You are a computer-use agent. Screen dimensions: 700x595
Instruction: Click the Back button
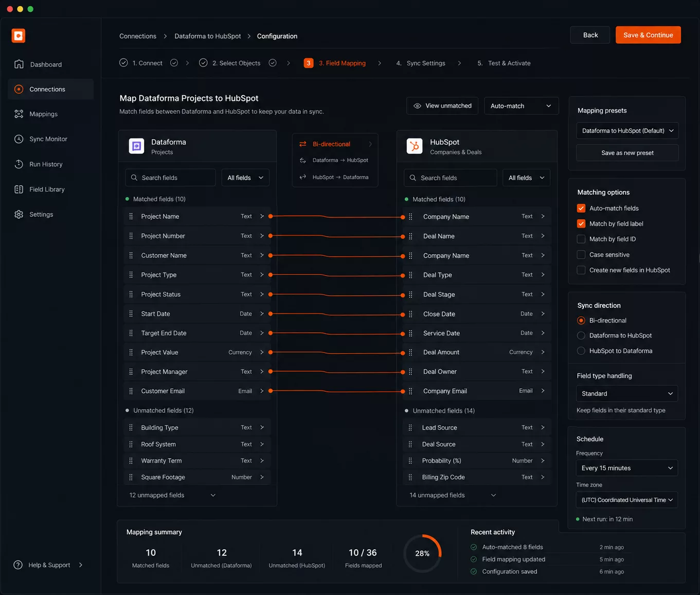pyautogui.click(x=590, y=35)
